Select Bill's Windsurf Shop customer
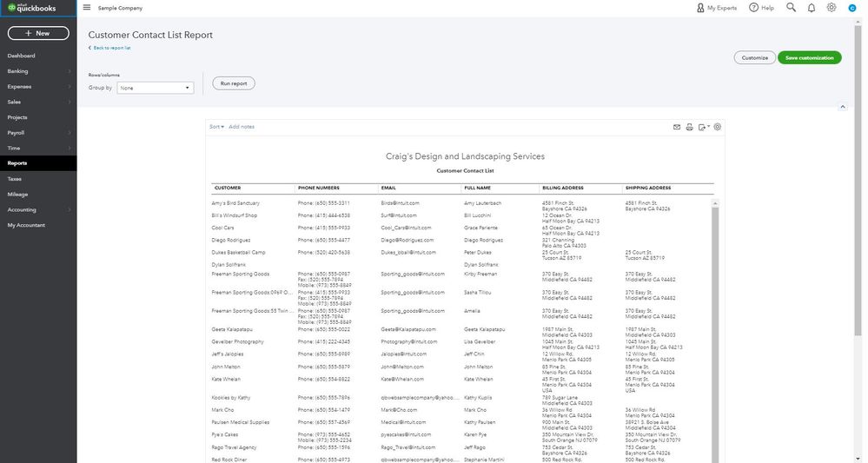The height and width of the screenshot is (463, 868). 235,215
